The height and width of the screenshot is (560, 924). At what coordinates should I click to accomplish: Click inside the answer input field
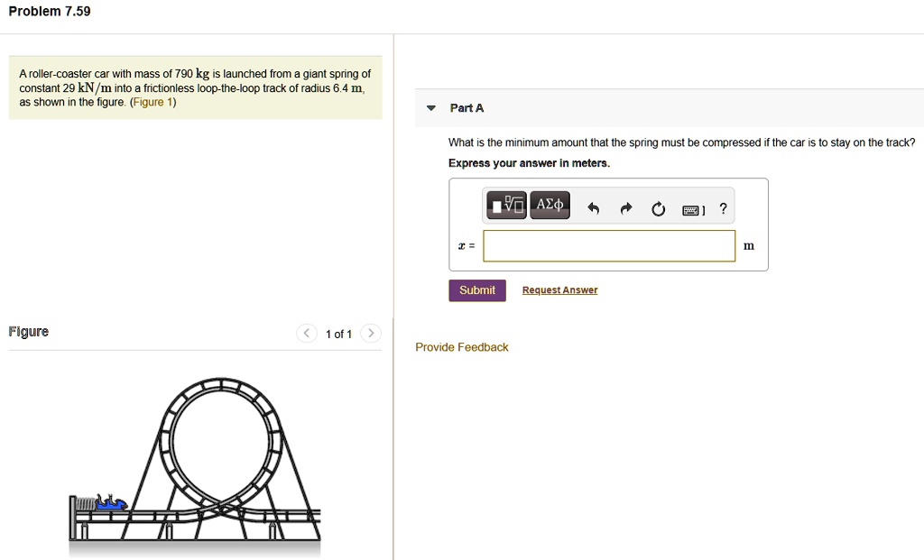[x=608, y=245]
